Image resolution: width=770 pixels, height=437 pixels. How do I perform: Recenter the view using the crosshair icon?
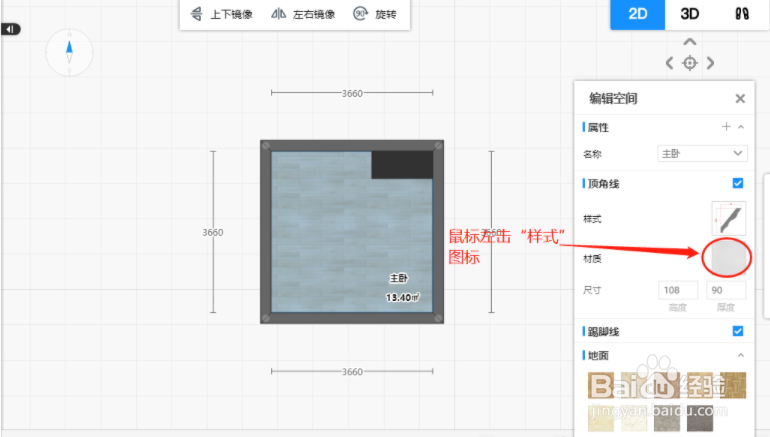coord(690,63)
